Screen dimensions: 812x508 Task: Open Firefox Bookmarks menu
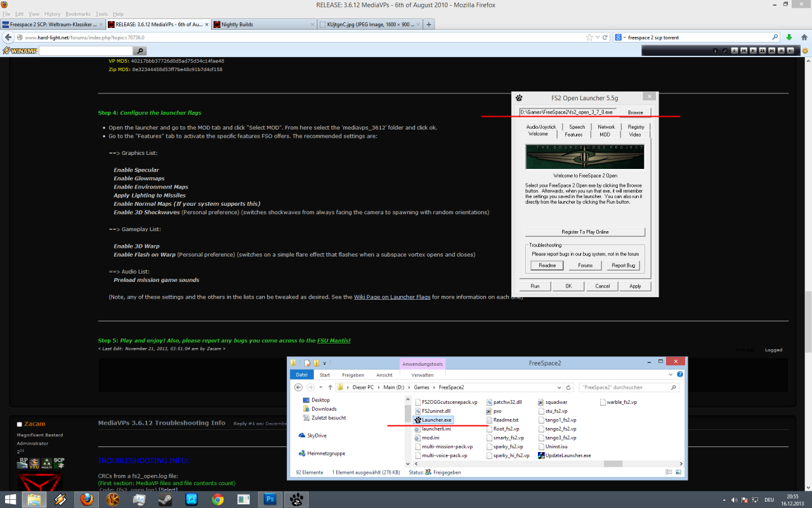coord(77,14)
